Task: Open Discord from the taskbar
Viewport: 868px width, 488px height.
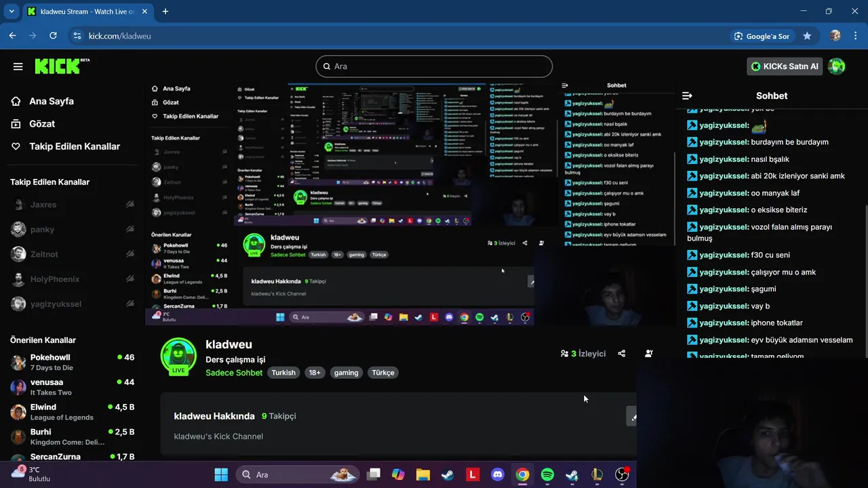Action: click(x=498, y=474)
